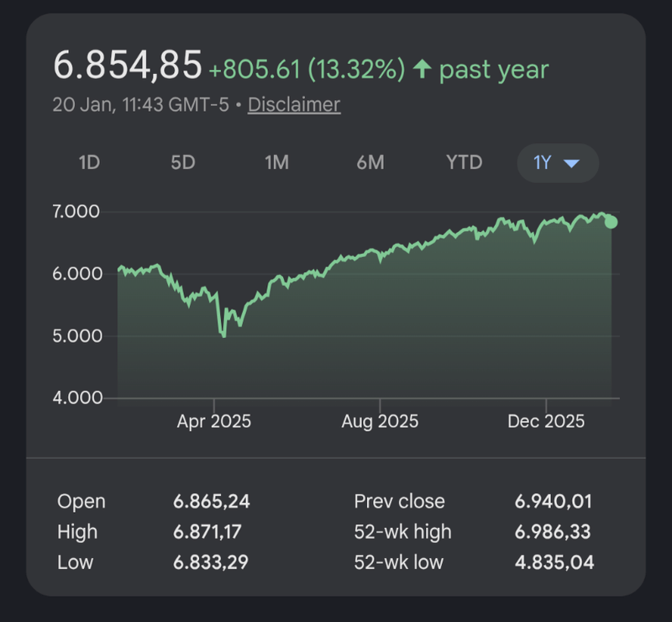Click the 1Y range label
The height and width of the screenshot is (622, 672).
coord(543,163)
